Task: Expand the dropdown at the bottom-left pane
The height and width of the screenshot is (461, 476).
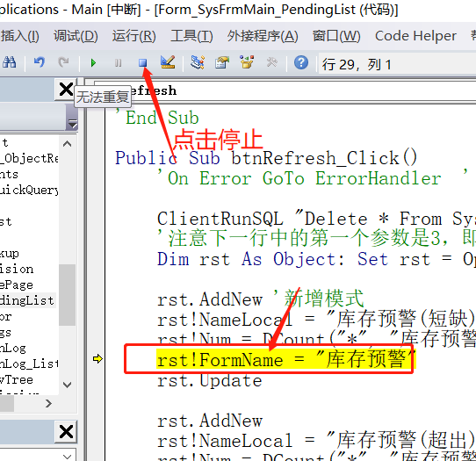Action: pos(67,456)
